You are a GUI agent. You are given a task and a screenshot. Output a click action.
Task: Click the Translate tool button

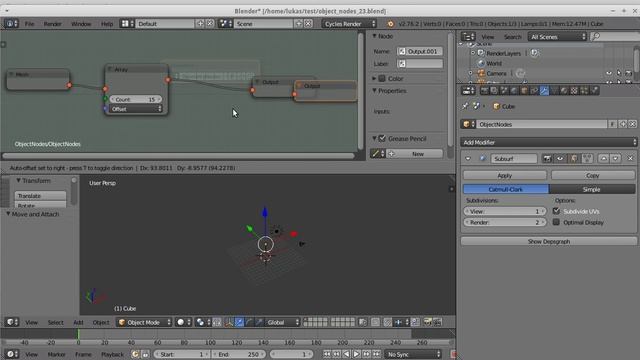tap(40, 196)
